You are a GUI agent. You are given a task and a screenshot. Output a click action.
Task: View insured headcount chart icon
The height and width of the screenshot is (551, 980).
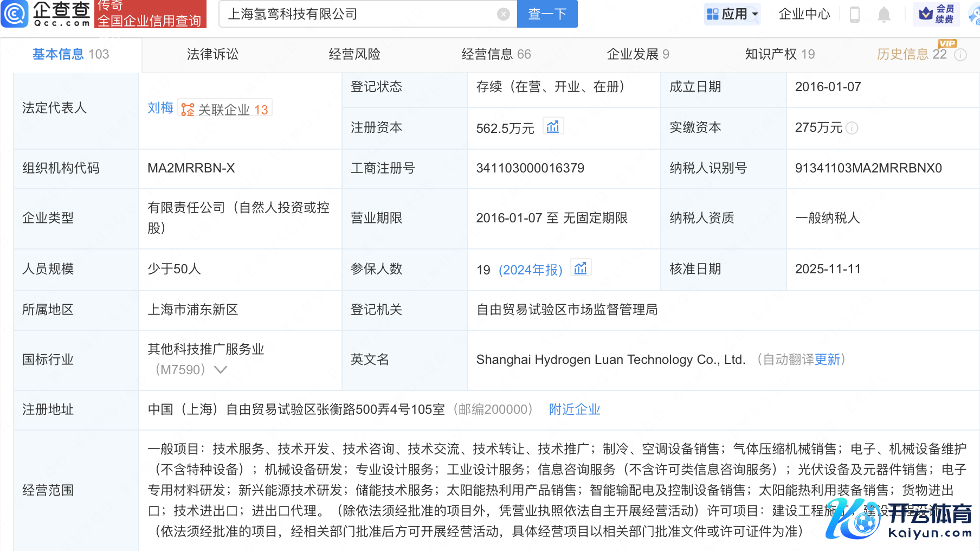(581, 268)
